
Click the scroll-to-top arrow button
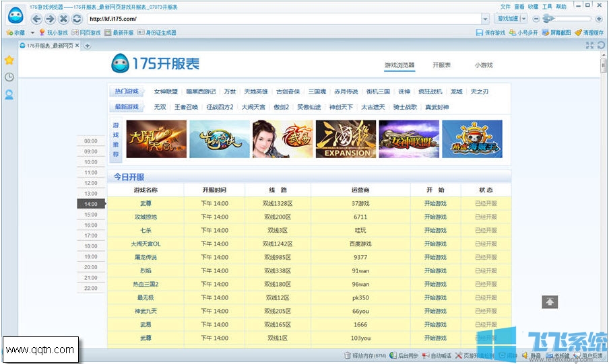550,302
